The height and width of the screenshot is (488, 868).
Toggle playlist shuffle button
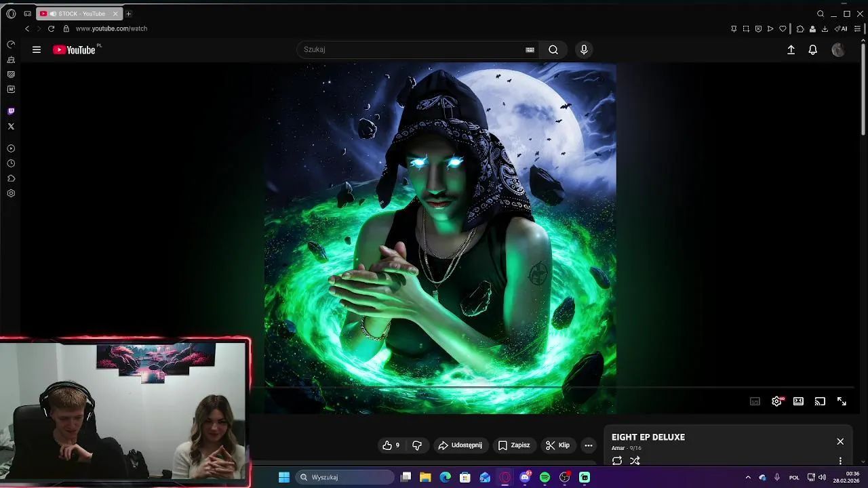pyautogui.click(x=635, y=461)
